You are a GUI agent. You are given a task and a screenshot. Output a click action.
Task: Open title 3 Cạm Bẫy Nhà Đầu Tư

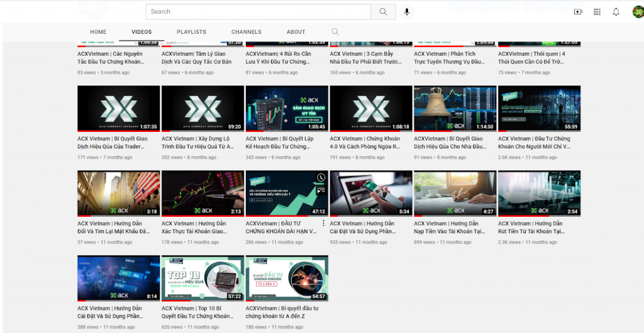coord(365,58)
